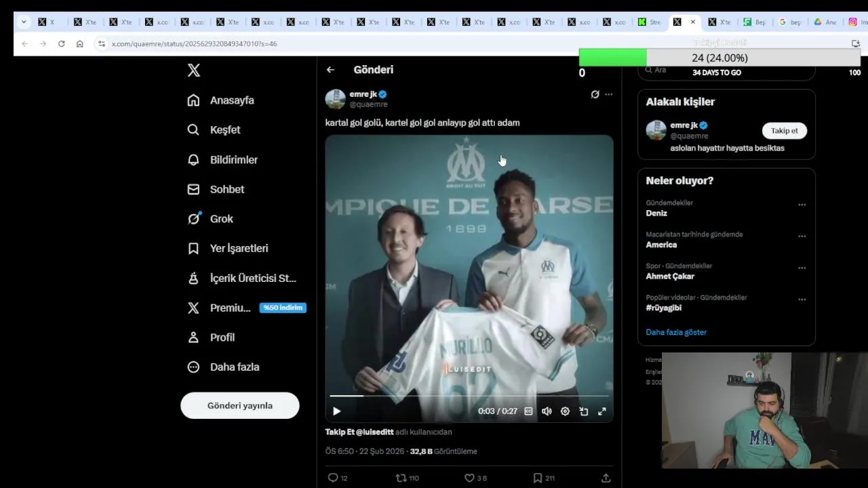Click the browser forward button
The height and width of the screenshot is (488, 868).
(x=43, y=43)
